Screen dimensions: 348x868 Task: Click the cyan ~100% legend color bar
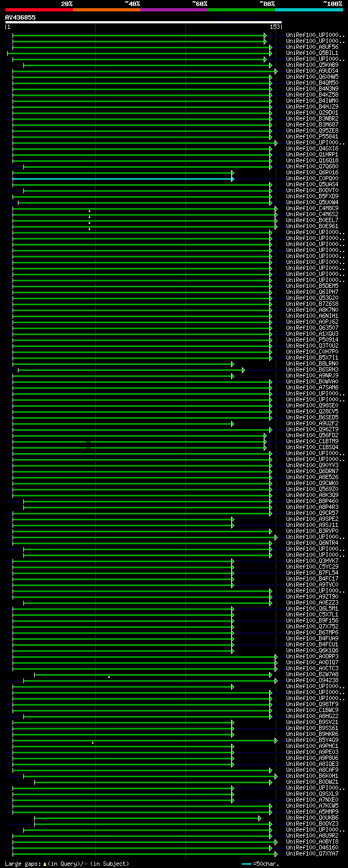pos(309,10)
